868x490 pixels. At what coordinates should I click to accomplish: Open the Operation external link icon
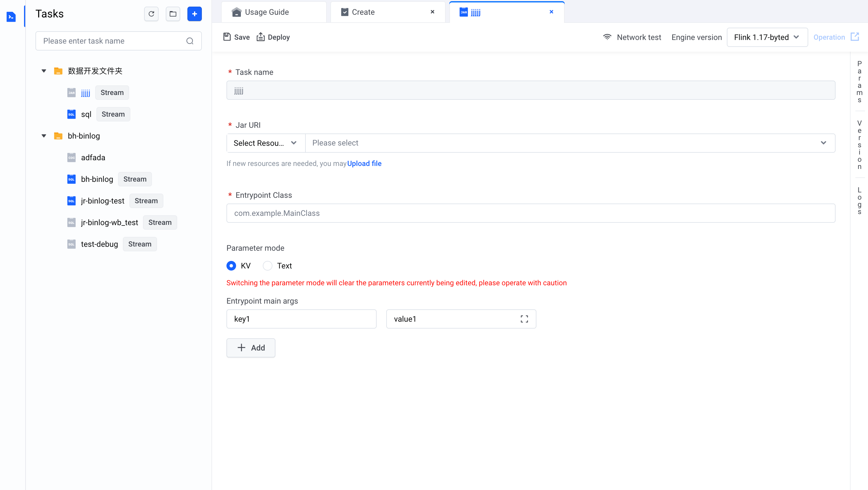tap(854, 37)
